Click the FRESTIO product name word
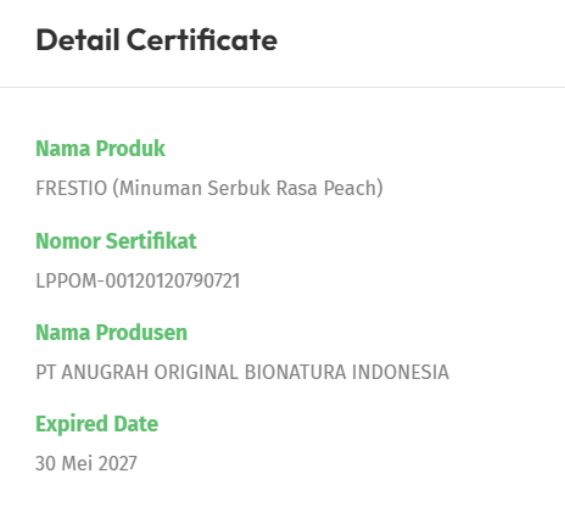 click(71, 188)
